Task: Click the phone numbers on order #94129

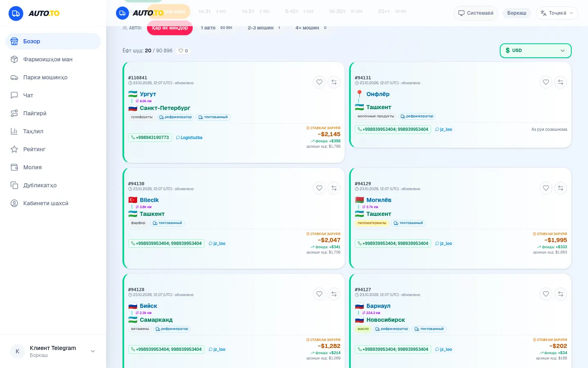Action: [x=393, y=243]
